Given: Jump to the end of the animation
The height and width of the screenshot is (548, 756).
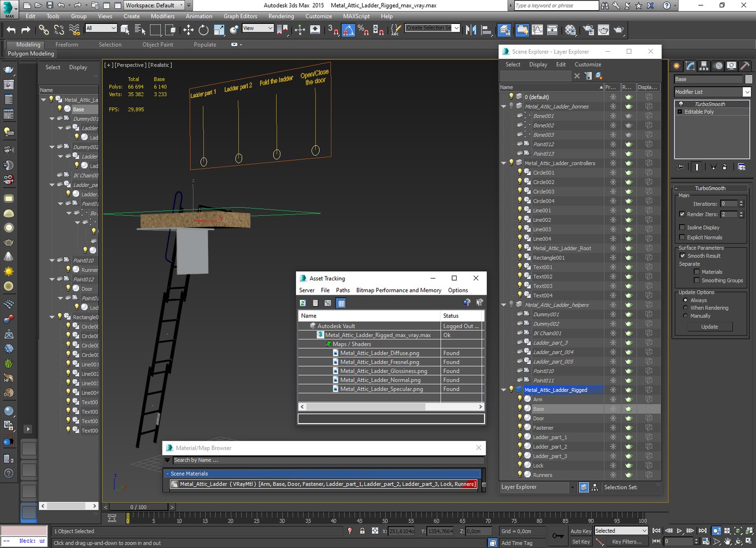Looking at the screenshot, I should [703, 531].
